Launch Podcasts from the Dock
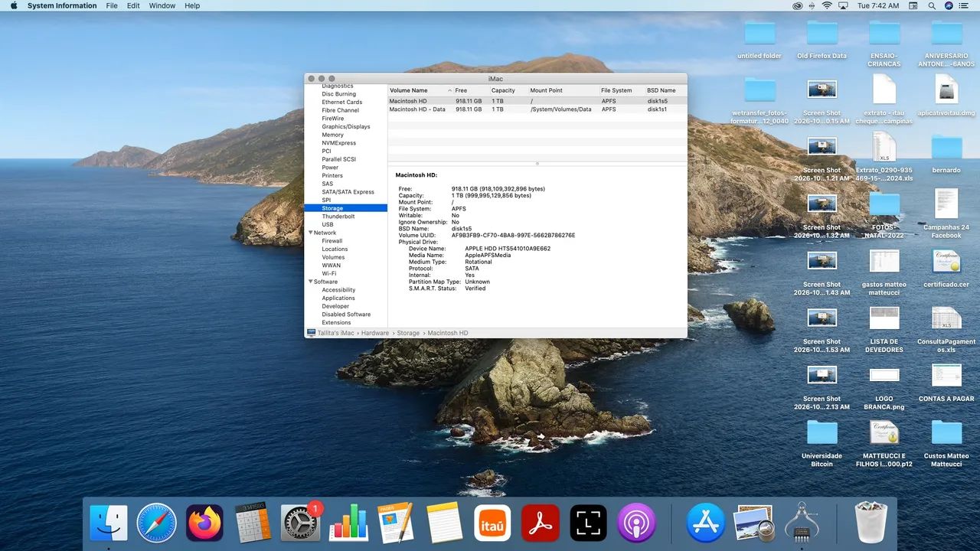The image size is (980, 551). pos(636,523)
